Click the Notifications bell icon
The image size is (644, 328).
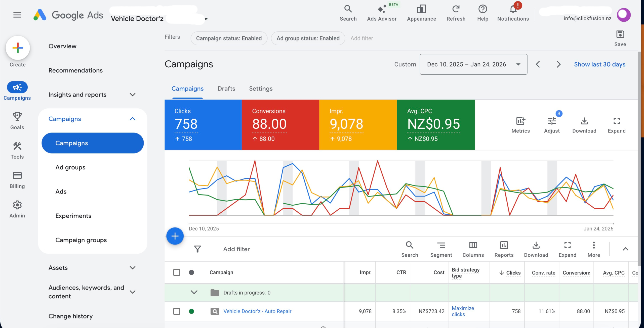click(x=513, y=10)
